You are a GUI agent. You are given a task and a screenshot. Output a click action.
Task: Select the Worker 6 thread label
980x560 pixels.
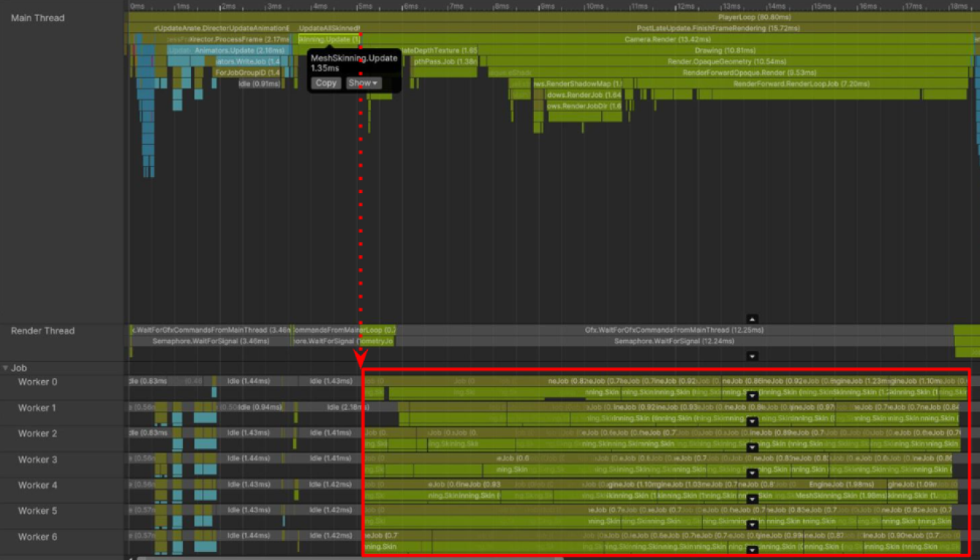[x=37, y=537]
